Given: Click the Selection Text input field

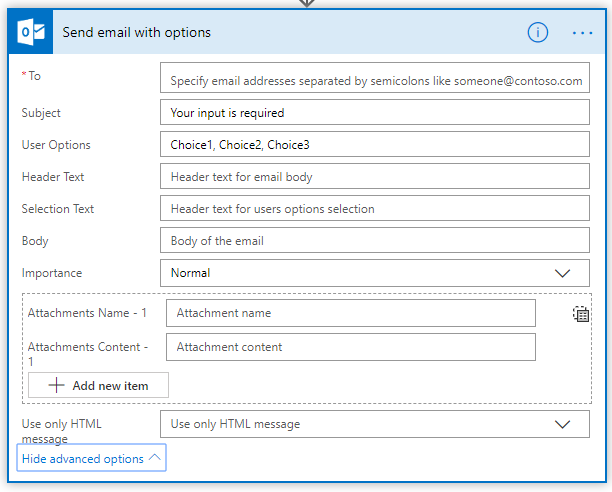Looking at the screenshot, I should point(375,209).
